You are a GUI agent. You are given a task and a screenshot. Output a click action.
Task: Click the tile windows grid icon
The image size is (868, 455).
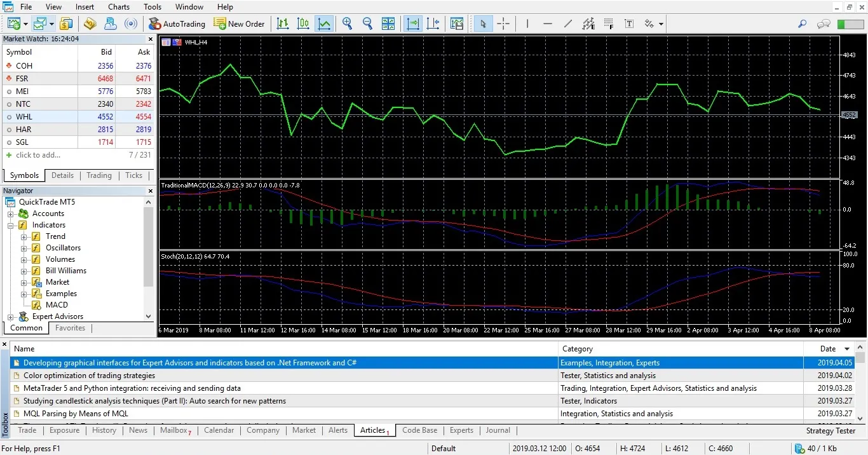point(388,24)
